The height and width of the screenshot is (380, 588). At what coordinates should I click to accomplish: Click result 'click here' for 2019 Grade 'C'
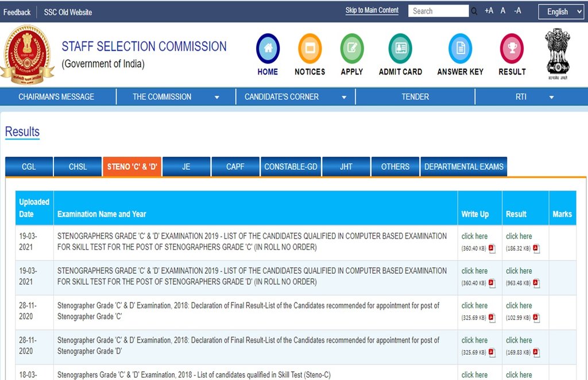[519, 236]
